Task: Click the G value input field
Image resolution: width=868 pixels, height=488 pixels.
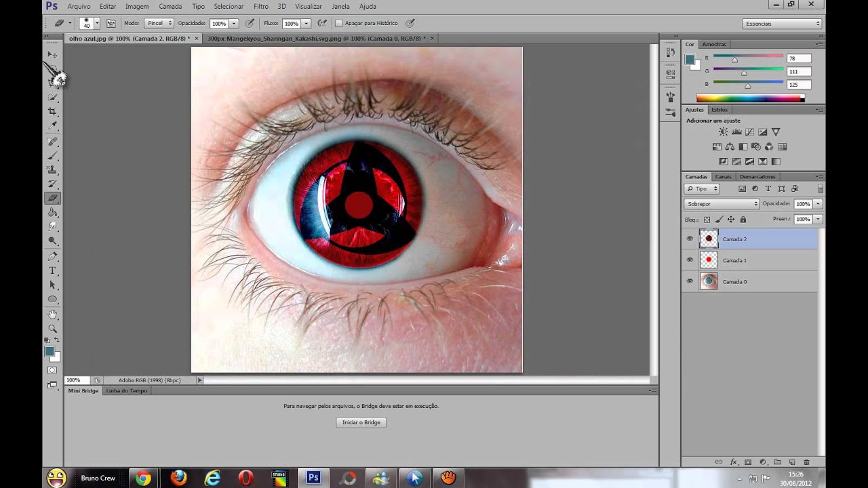Action: click(798, 71)
